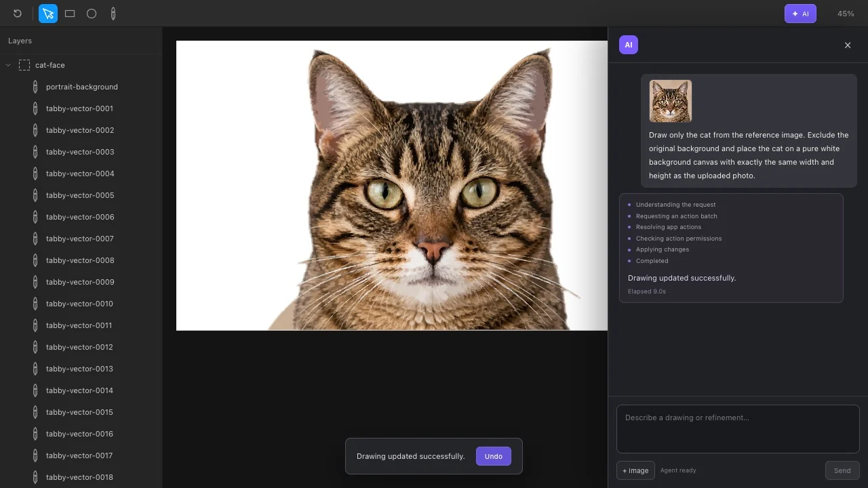The height and width of the screenshot is (488, 868).
Task: Attach a picture with the + Image button
Action: click(x=635, y=470)
